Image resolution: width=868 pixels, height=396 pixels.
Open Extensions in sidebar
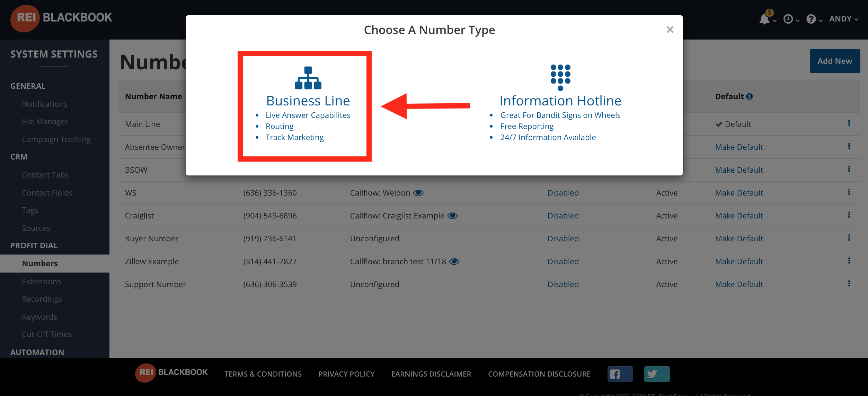(x=41, y=282)
